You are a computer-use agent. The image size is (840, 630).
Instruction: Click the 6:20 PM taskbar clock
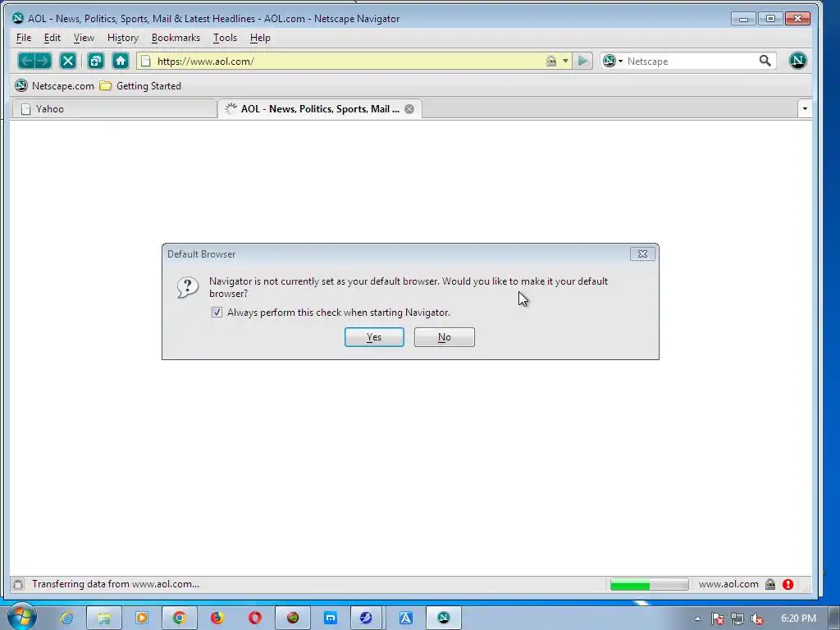coord(798,619)
